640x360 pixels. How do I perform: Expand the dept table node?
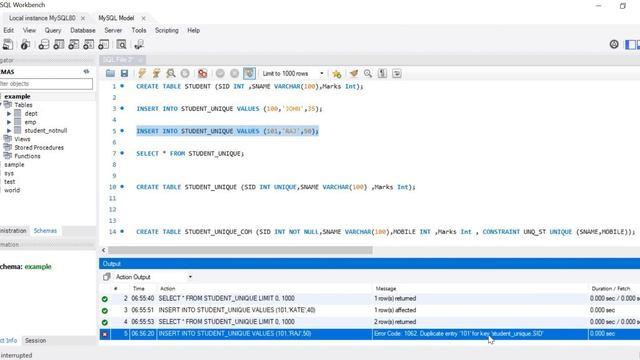(x=9, y=113)
